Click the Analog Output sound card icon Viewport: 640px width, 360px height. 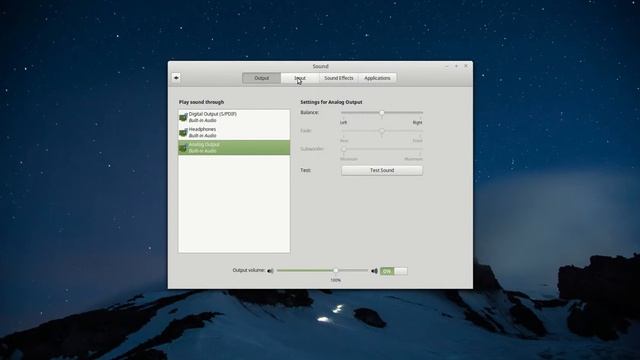183,148
